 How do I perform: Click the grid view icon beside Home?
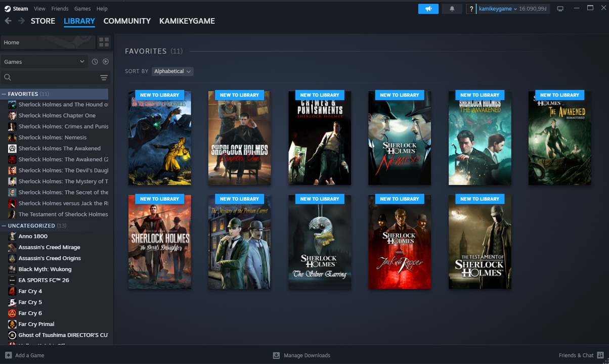click(x=104, y=42)
